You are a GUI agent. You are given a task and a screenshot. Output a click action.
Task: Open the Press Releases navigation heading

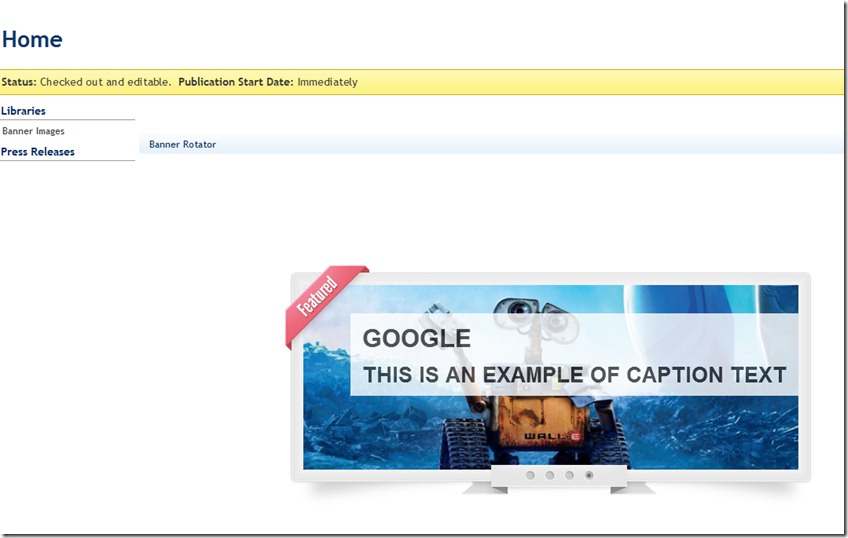[38, 152]
